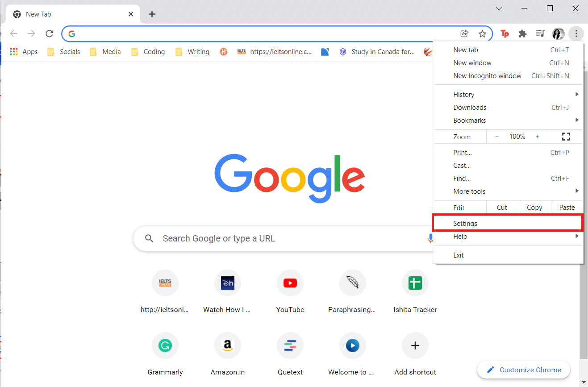Bookmark this tab with the star icon
This screenshot has height=387, width=588.
(482, 33)
